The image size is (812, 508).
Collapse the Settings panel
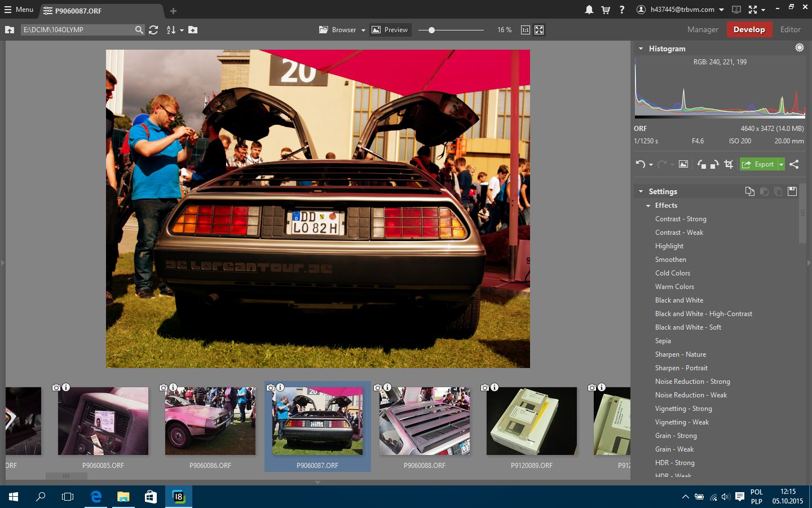[x=641, y=191]
